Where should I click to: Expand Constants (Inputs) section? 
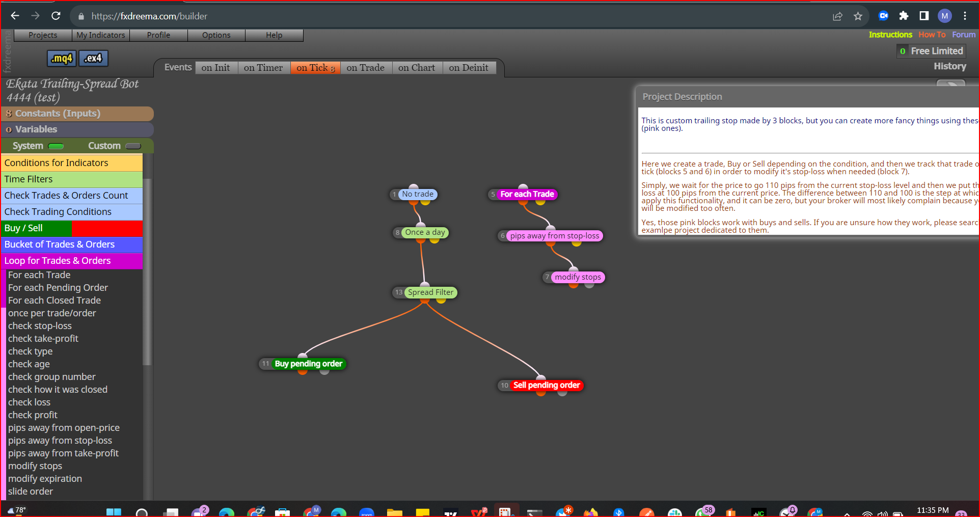[77, 114]
